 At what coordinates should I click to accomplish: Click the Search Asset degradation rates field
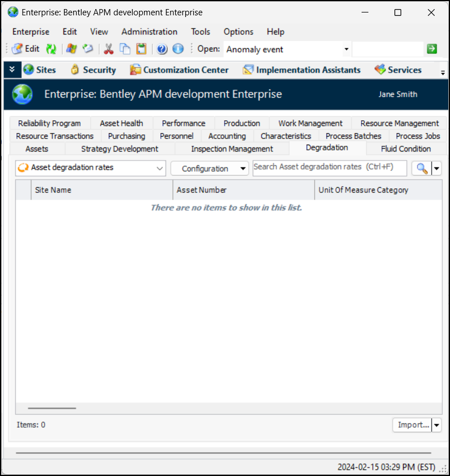pyautogui.click(x=330, y=168)
